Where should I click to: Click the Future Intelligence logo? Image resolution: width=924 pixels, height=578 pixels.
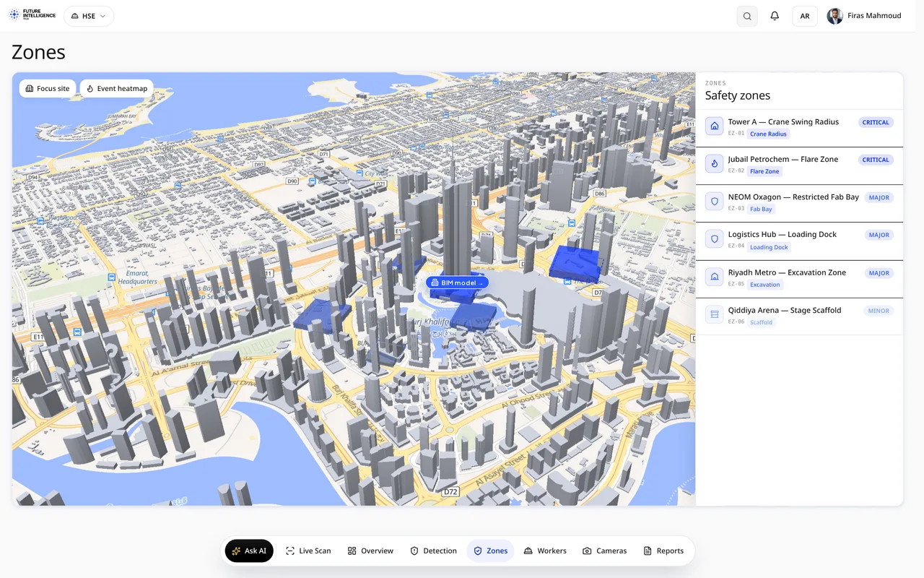(32, 15)
